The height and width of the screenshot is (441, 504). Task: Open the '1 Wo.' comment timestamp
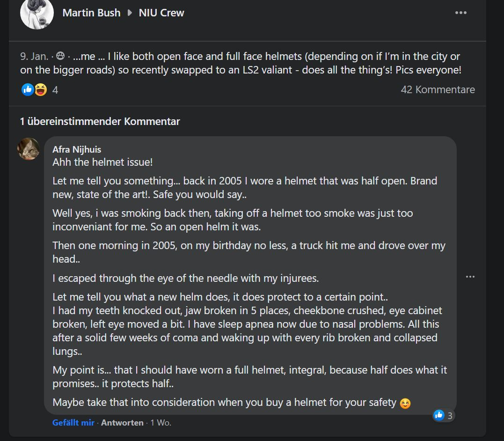[161, 423]
